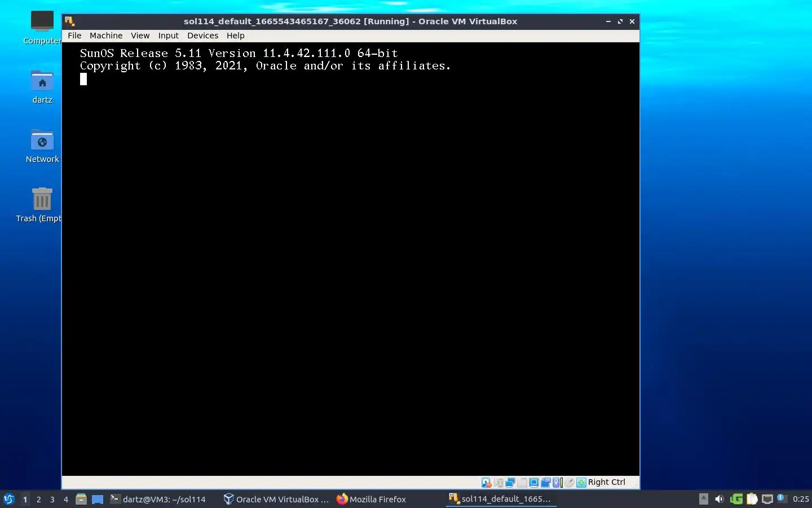Open the application launcher menu on taskbar
The height and width of the screenshot is (508, 812).
pyautogui.click(x=8, y=499)
